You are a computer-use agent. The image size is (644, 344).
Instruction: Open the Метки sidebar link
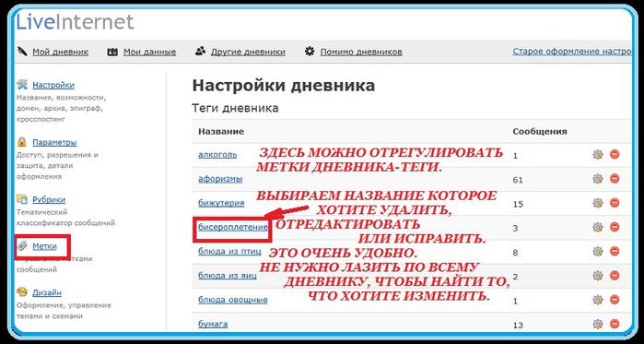point(44,246)
